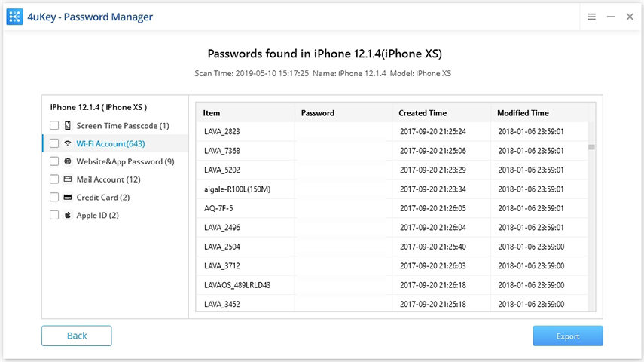
Task: Tick the Wi-Fi Account checkbox
Action: [54, 143]
